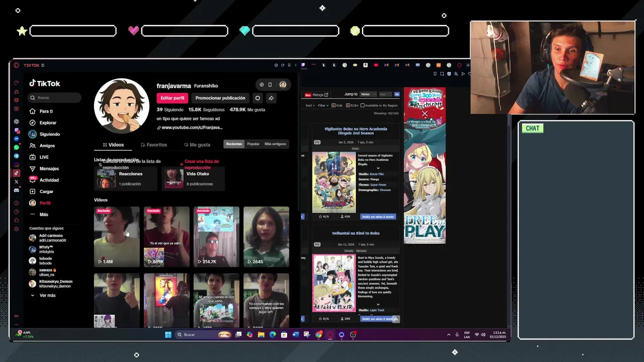
Task: Open the account avatar in TikTok header
Action: point(283,84)
